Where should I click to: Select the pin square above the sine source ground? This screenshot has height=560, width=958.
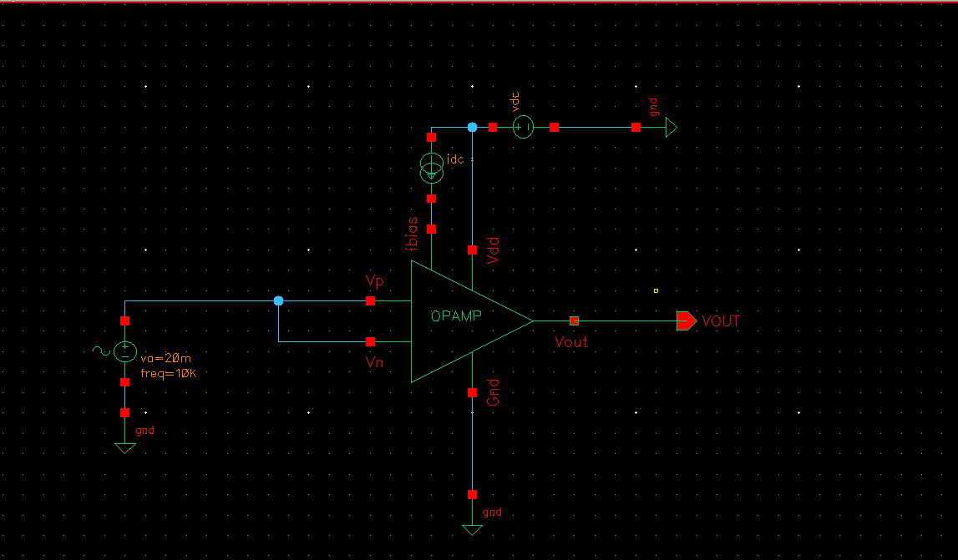[x=124, y=413]
